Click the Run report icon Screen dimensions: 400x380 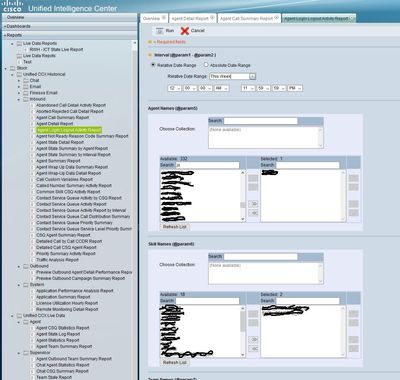pyautogui.click(x=160, y=31)
